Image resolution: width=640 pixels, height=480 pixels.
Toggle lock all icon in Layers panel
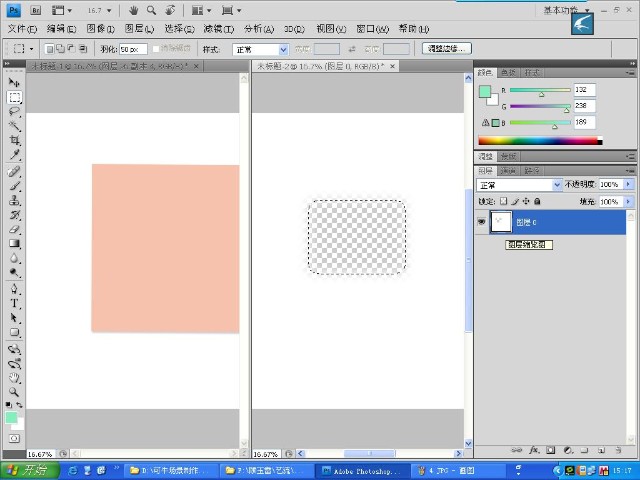(536, 202)
